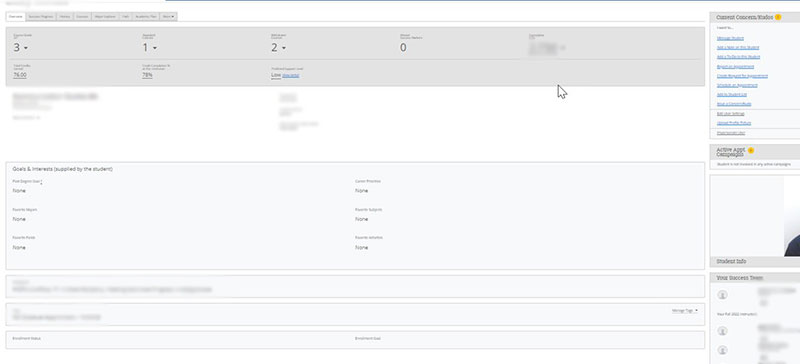Screen dimensions: 800x364
Task: Click the Add a Note on this Student link
Action: pos(738,47)
